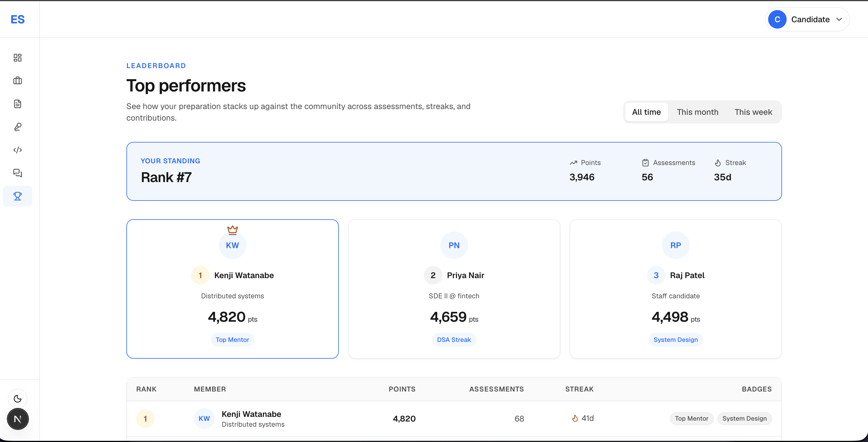Select the trophy leaderboard icon in the sidebar

click(x=18, y=196)
